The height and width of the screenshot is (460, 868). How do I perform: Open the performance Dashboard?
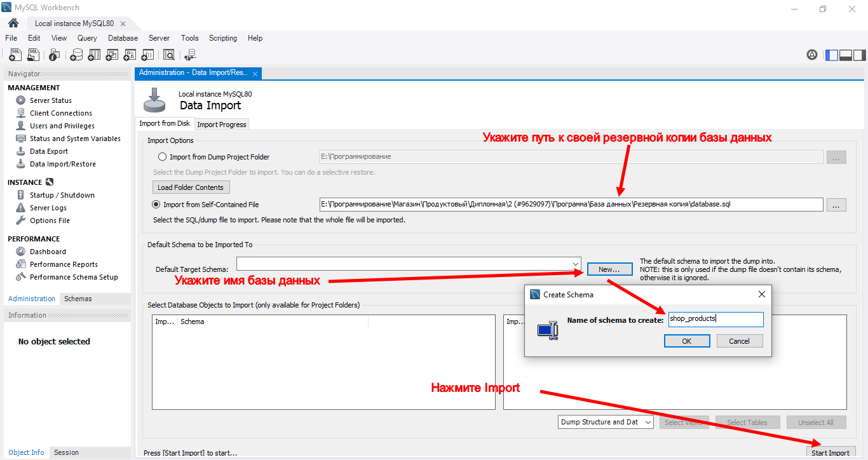point(48,252)
